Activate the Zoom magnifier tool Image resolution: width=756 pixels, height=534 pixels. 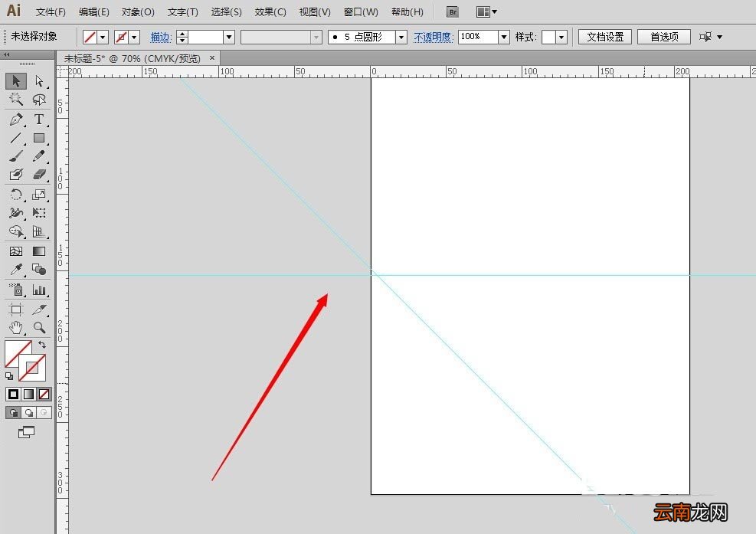click(39, 328)
